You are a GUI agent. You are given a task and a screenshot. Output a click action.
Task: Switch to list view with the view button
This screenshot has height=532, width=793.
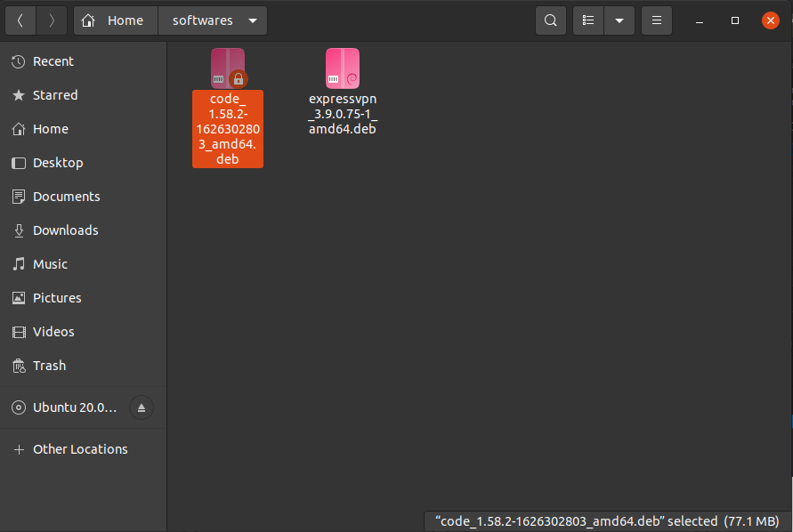587,20
